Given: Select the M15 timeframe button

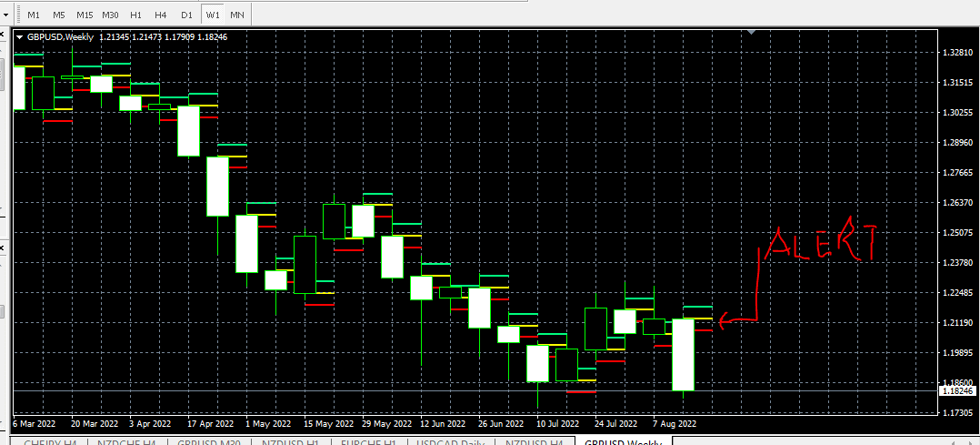Looking at the screenshot, I should coord(85,15).
